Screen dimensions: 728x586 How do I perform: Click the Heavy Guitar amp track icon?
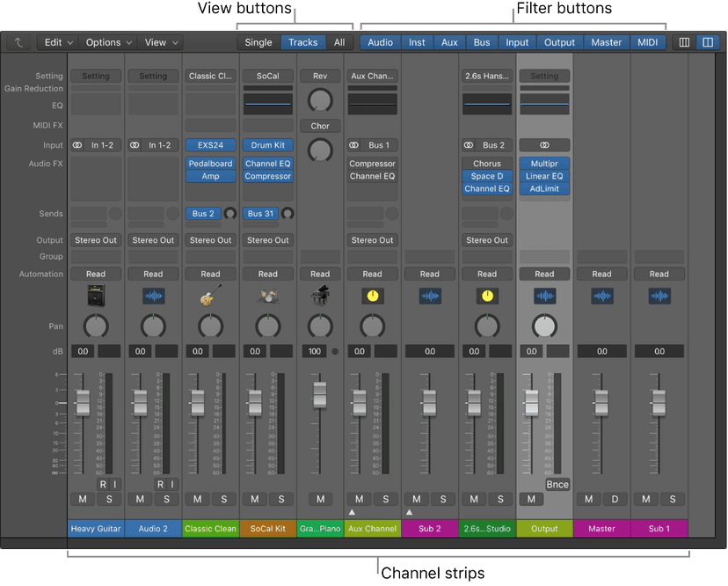click(96, 296)
